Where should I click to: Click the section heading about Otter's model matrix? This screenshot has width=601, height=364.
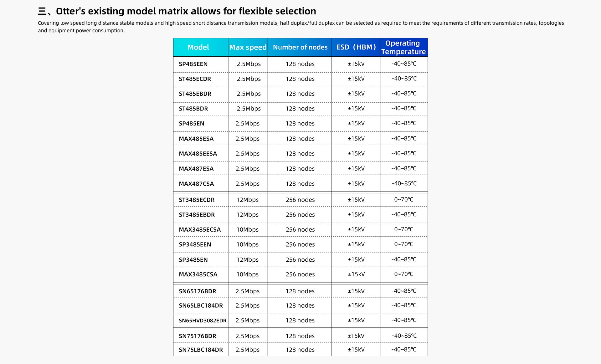click(x=177, y=11)
